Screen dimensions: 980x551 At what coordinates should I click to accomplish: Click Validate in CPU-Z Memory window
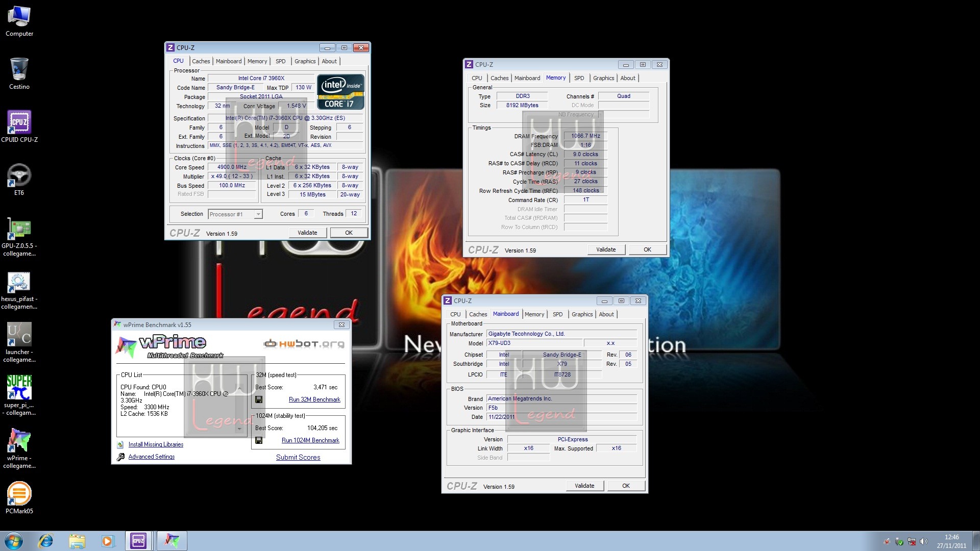pos(606,249)
